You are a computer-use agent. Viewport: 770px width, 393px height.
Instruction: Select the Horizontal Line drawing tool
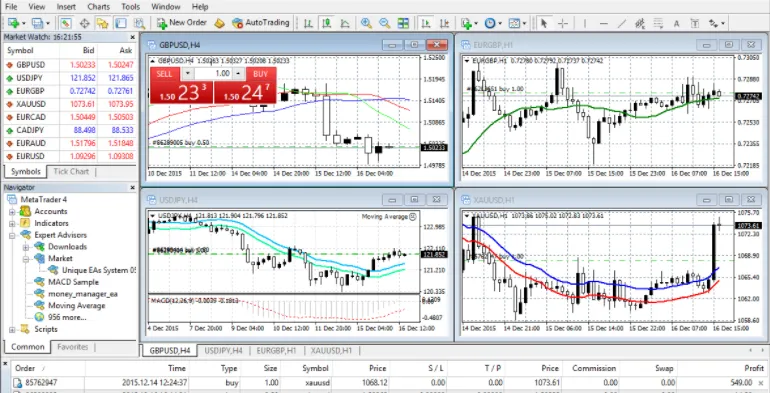(x=604, y=23)
